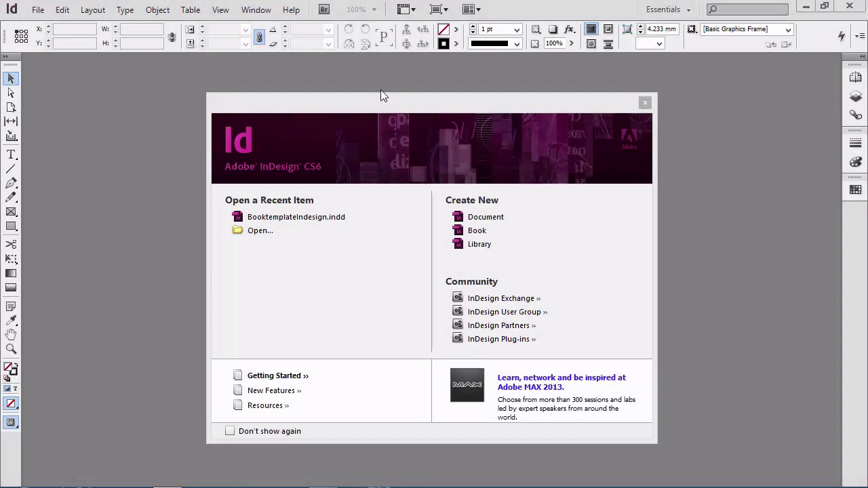Open the View Options dropdown

point(406,9)
